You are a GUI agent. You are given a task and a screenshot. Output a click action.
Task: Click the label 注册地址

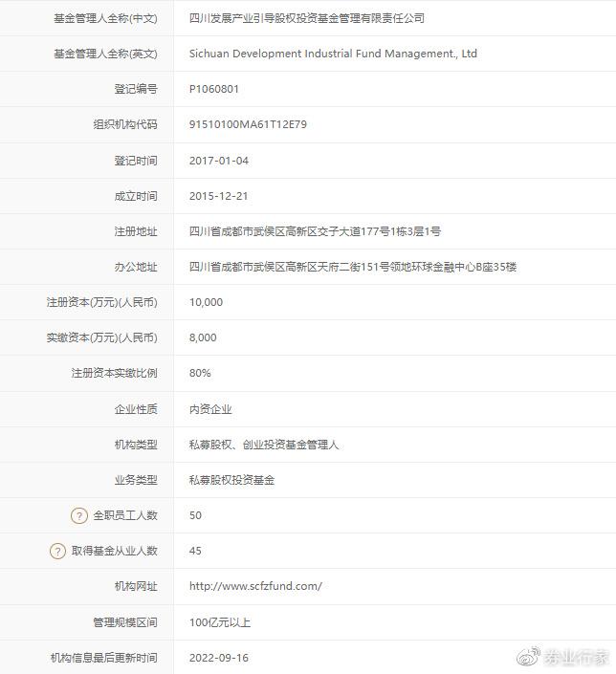[x=136, y=231]
